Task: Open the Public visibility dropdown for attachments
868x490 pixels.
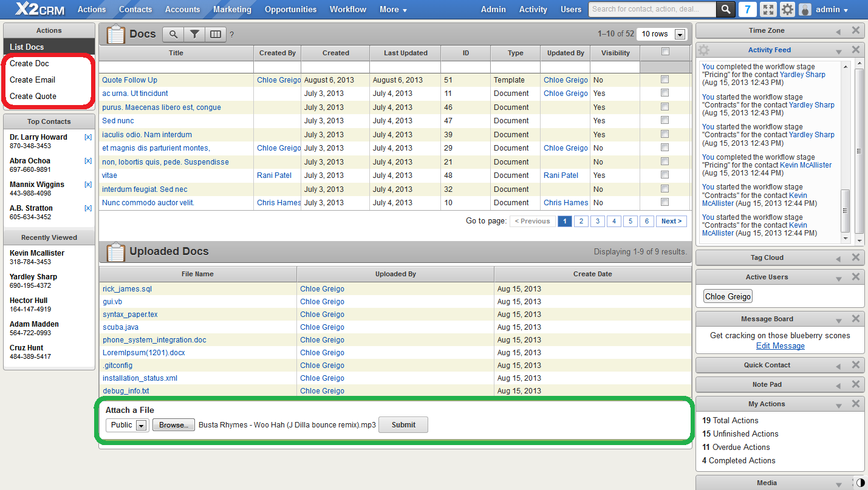Action: (x=127, y=425)
